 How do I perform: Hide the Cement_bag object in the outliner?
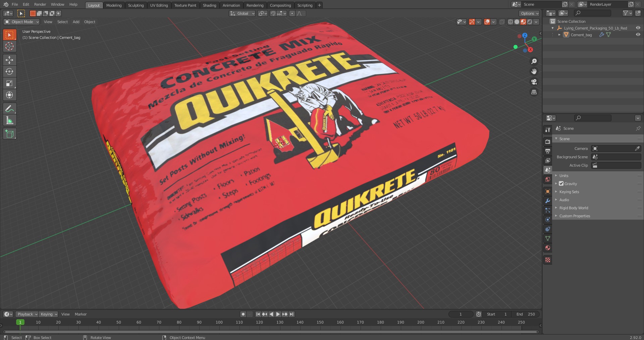638,35
